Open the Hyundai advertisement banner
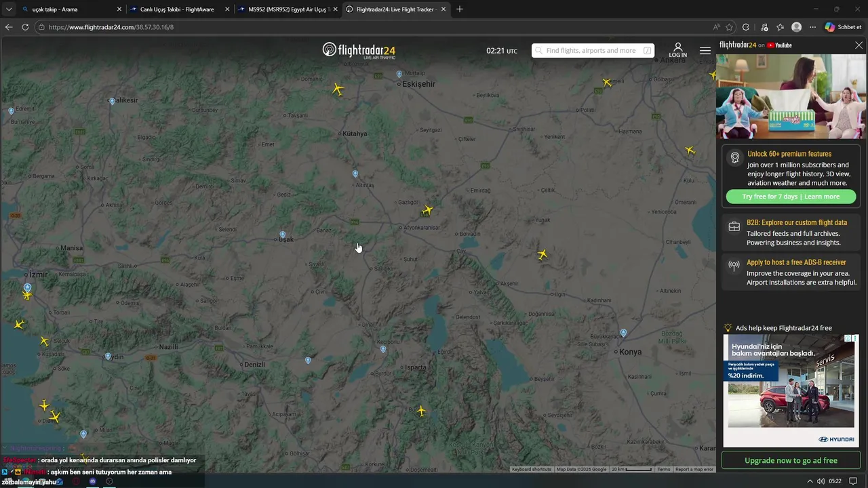The height and width of the screenshot is (488, 868). tap(791, 390)
